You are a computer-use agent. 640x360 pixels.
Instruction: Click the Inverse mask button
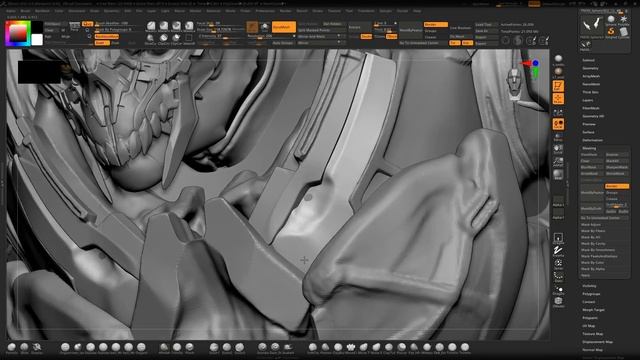(617, 155)
